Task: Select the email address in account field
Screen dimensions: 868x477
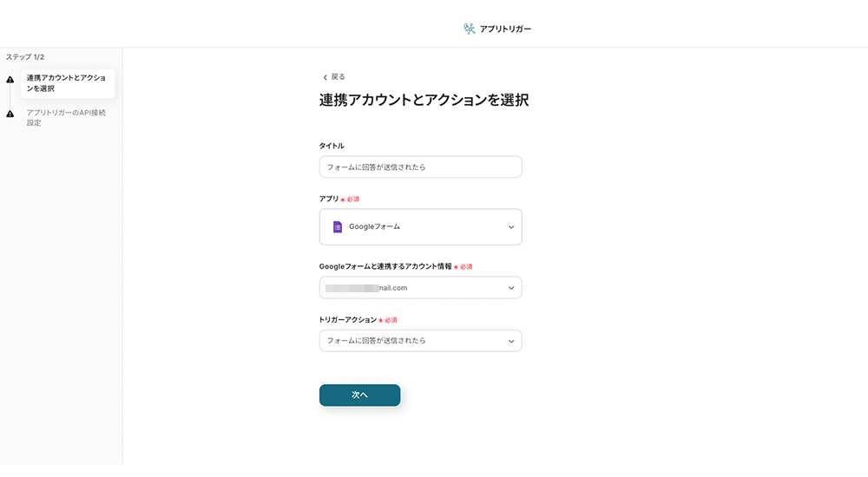Action: coord(369,288)
